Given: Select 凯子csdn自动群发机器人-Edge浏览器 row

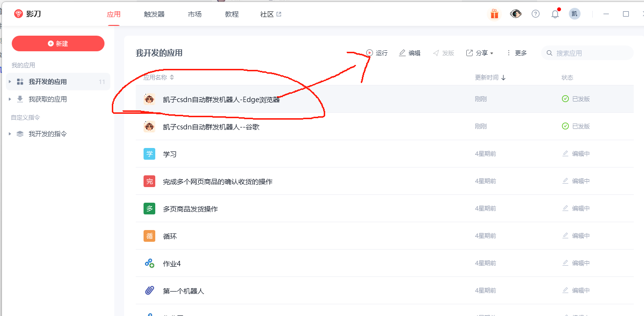Looking at the screenshot, I should tap(385, 99).
